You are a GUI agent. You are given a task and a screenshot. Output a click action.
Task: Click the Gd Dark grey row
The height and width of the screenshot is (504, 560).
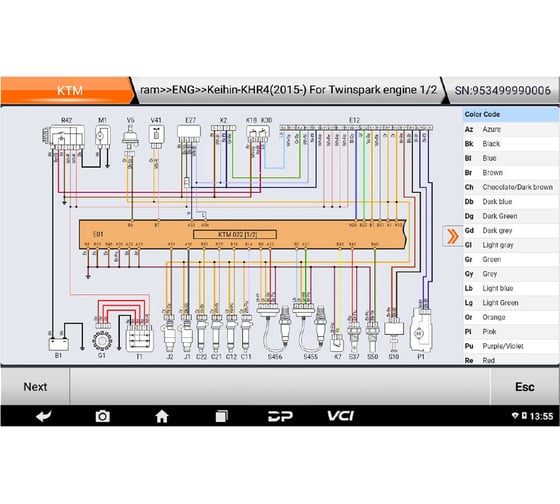pos(511,230)
